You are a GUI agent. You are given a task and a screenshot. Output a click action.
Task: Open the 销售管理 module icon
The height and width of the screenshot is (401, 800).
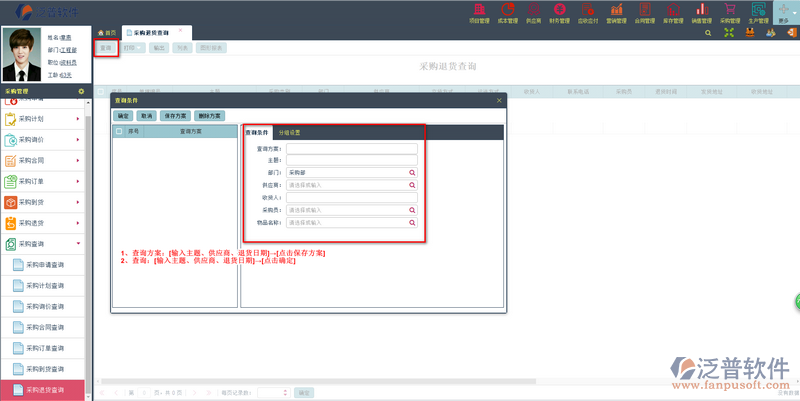702,13
